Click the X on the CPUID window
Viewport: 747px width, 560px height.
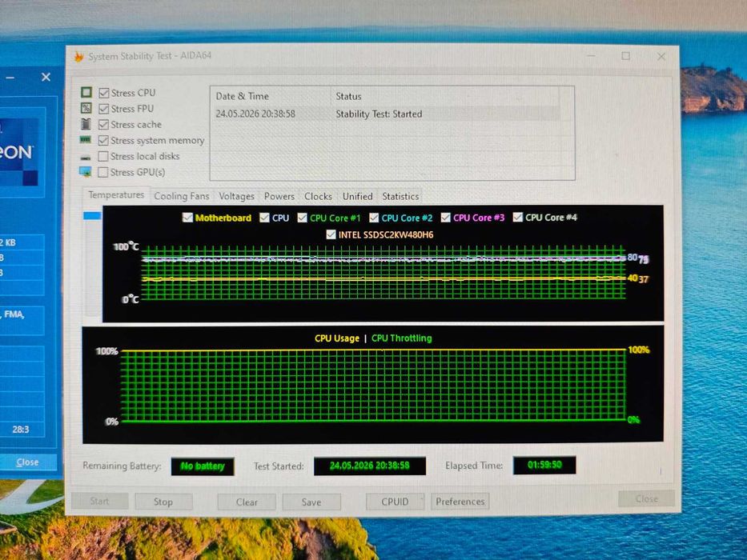point(46,77)
